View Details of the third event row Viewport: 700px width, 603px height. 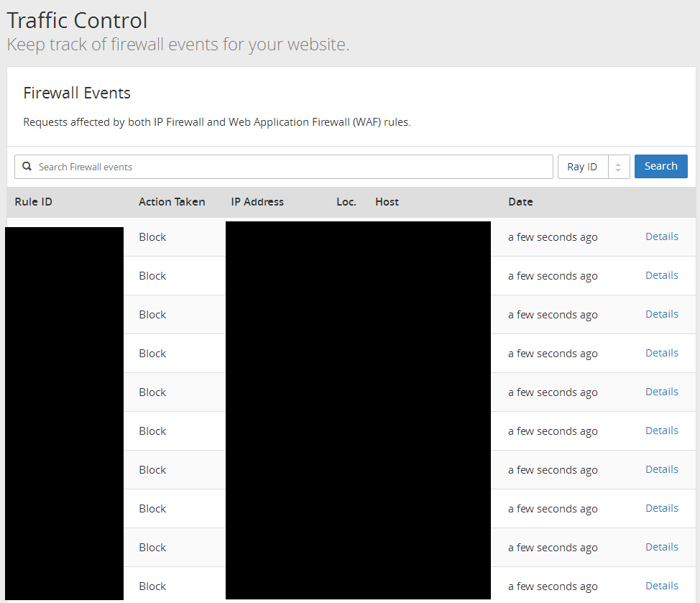[x=661, y=314]
